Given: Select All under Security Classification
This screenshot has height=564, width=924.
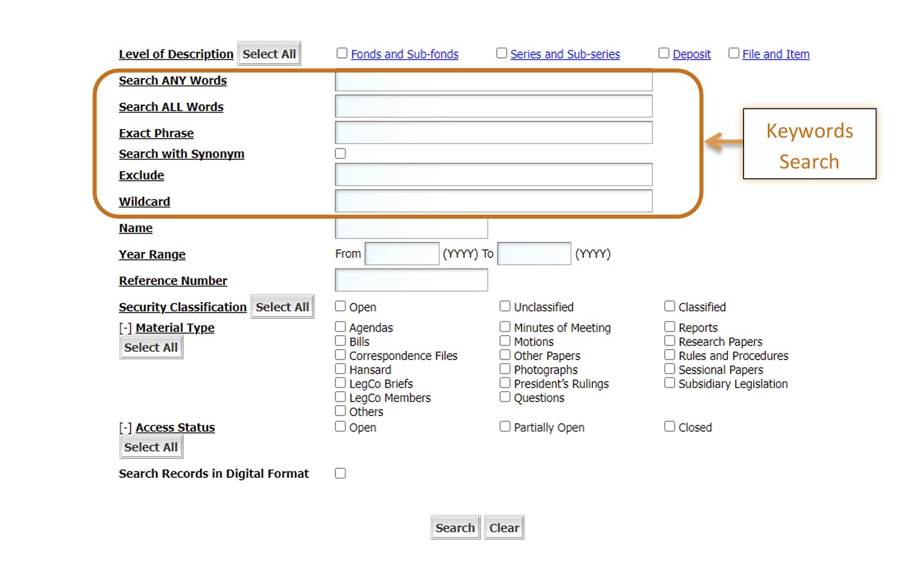Looking at the screenshot, I should [282, 307].
